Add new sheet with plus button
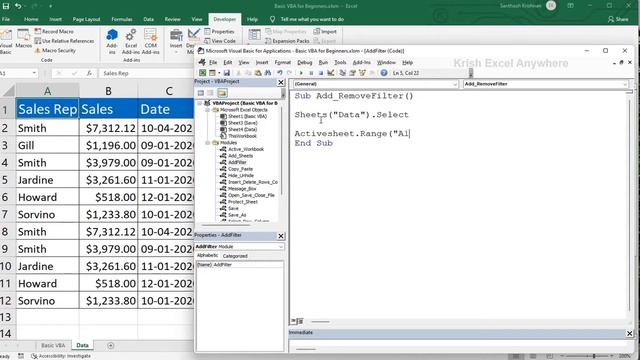The width and height of the screenshot is (640, 360). pyautogui.click(x=111, y=345)
